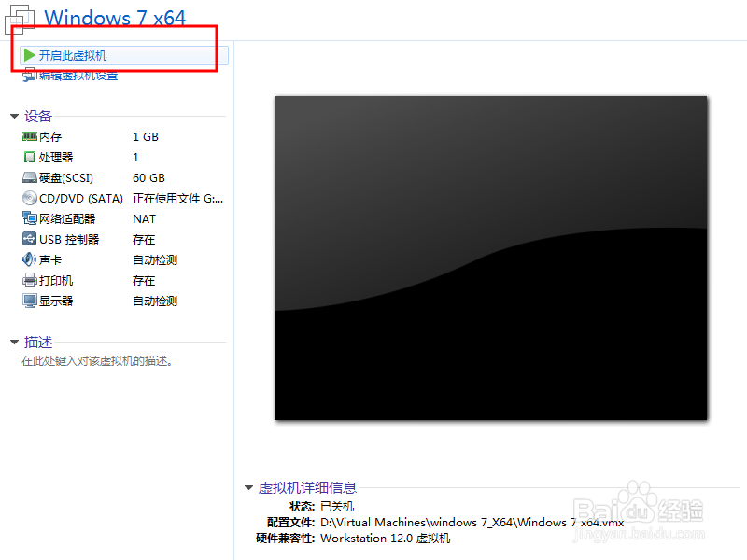
Task: Collapse the 描述 section triangle
Action: coord(14,342)
